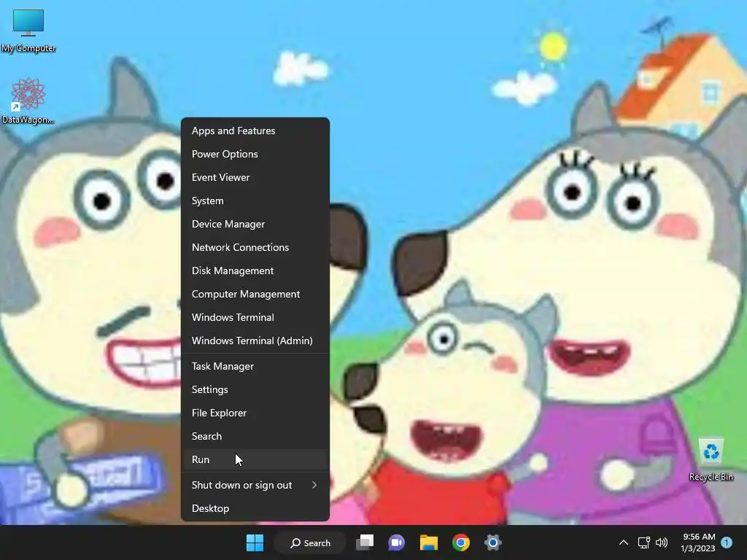This screenshot has width=747, height=560.
Task: Launch Task Manager from the menu
Action: 255,366
